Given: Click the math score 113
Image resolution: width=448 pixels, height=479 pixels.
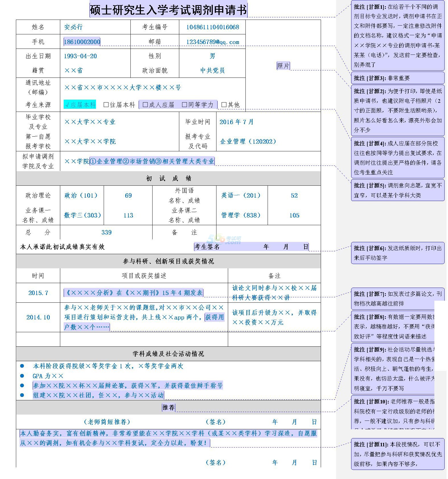Looking at the screenshot, I should click(x=128, y=215).
